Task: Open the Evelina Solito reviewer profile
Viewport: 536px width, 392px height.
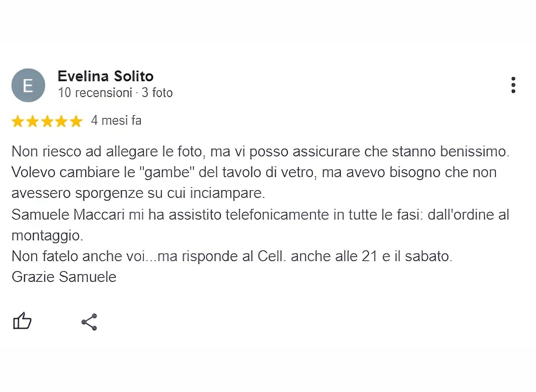Action: [105, 76]
